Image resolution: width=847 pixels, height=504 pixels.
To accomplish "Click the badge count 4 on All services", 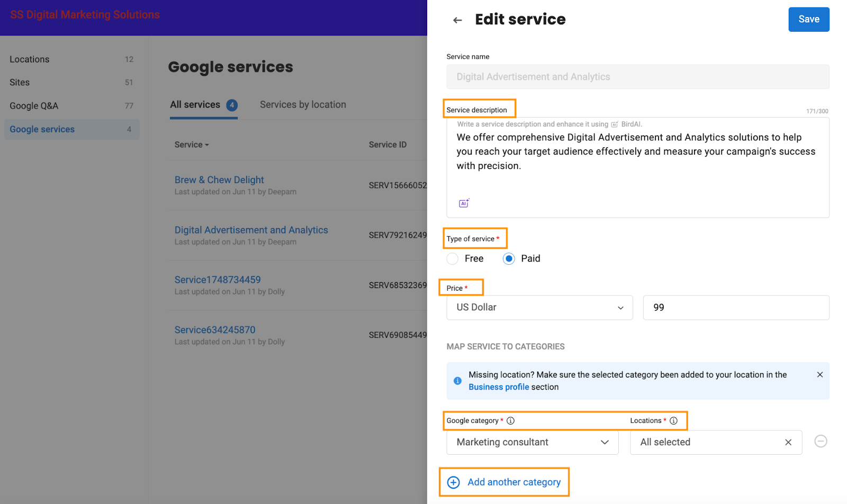I will [232, 105].
